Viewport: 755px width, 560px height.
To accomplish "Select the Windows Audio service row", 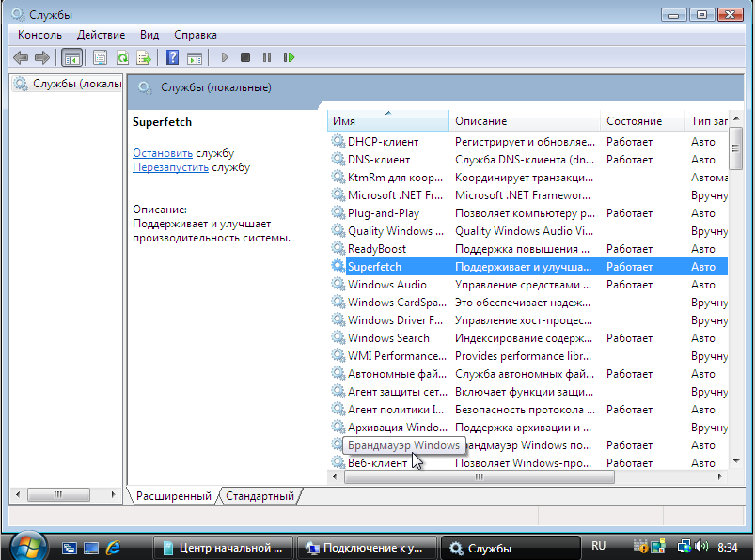I will coord(386,285).
